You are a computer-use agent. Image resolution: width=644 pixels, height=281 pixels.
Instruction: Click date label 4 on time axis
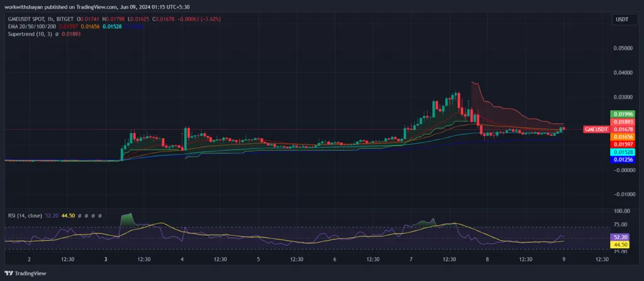pyautogui.click(x=182, y=260)
